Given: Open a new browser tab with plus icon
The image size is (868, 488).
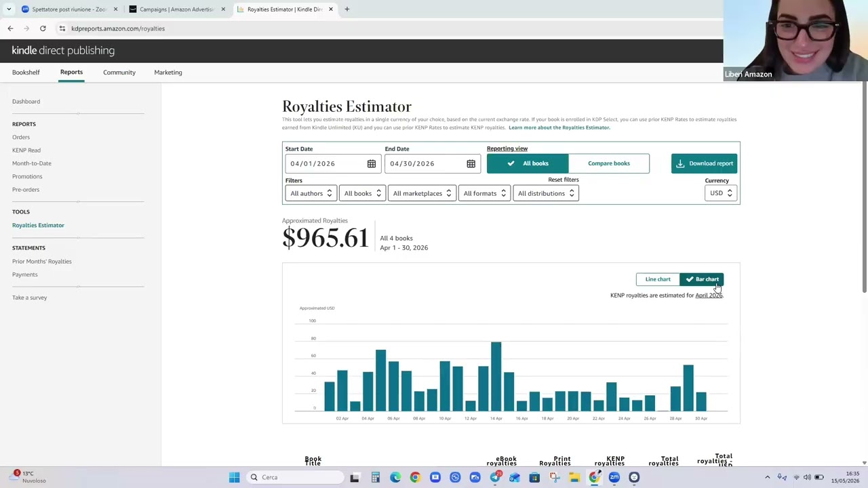Looking at the screenshot, I should tap(347, 9).
